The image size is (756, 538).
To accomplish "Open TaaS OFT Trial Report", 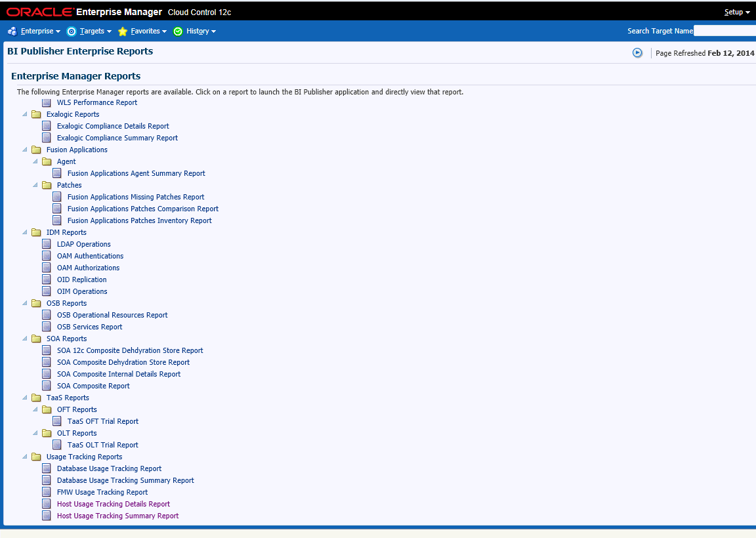I will (102, 421).
